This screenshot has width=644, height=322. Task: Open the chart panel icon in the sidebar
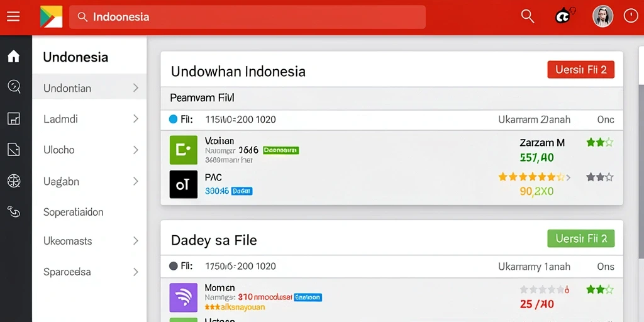pos(14,119)
